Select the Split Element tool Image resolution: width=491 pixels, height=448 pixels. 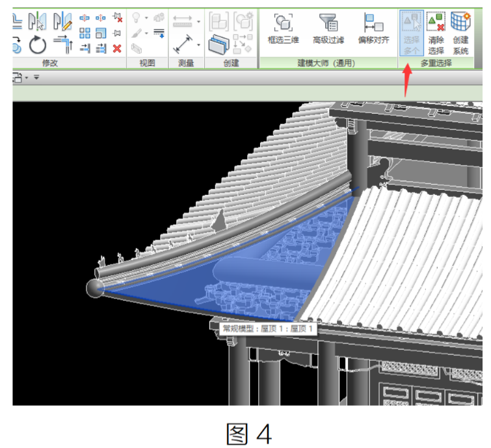click(x=85, y=18)
